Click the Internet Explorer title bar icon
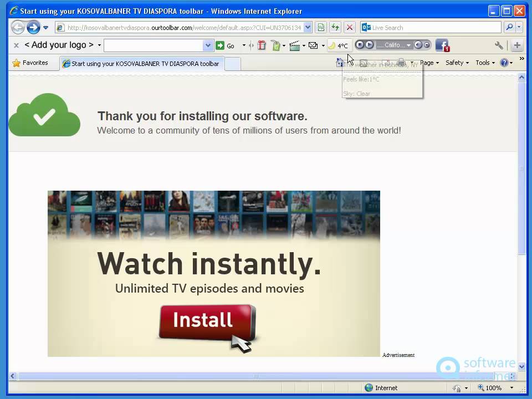Image resolution: width=532 pixels, height=399 pixels. coord(14,11)
